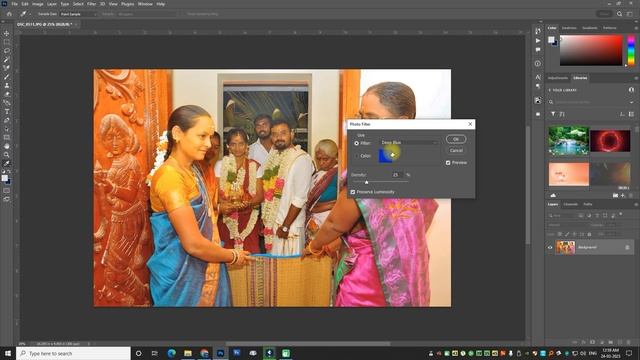The width and height of the screenshot is (640, 360).
Task: Select the Clone Stamp tool
Action: pyautogui.click(x=7, y=85)
